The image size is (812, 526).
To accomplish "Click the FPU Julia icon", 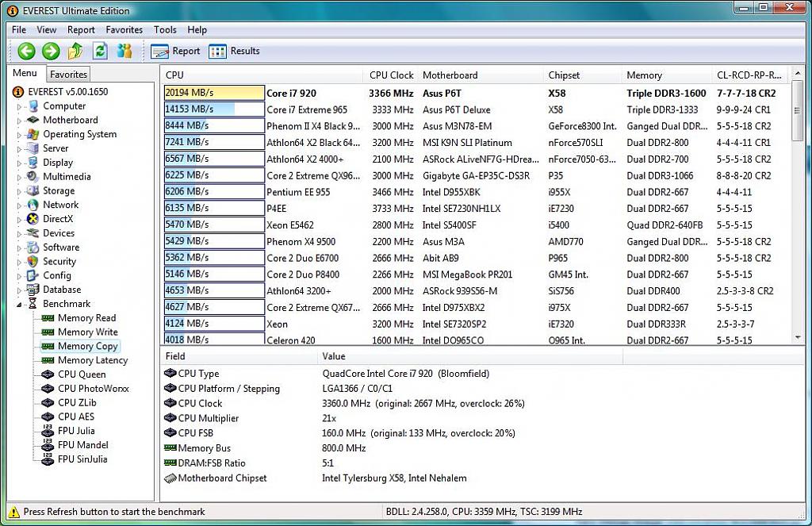I will click(x=48, y=431).
